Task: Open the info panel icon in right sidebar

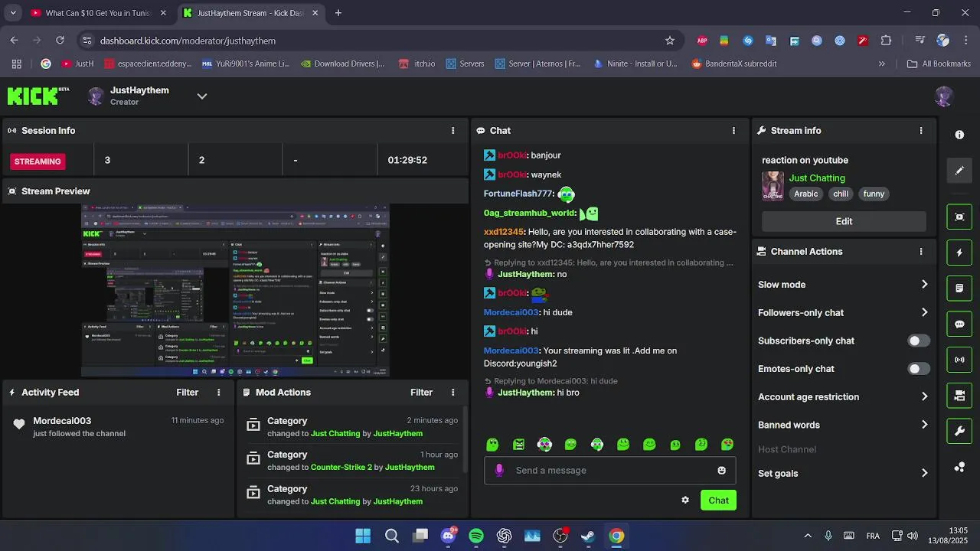Action: (x=959, y=135)
